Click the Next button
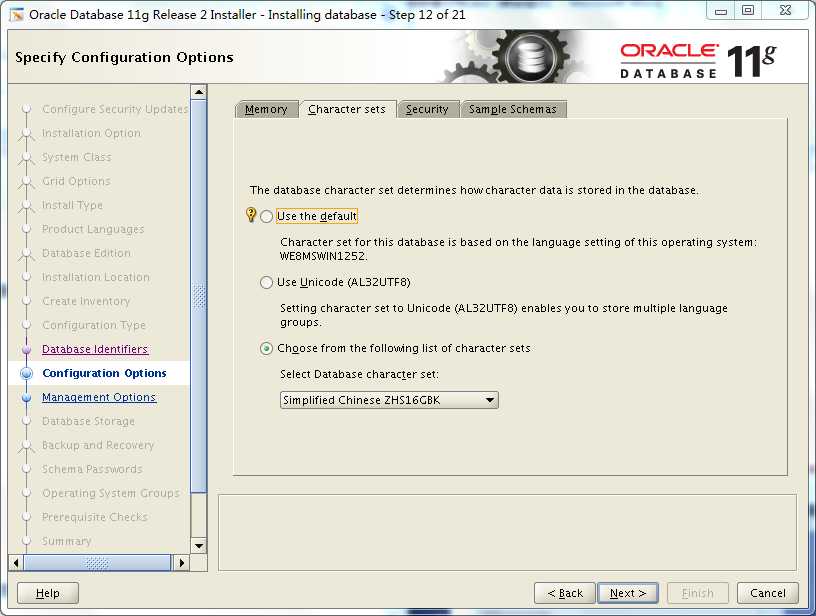 click(x=628, y=593)
